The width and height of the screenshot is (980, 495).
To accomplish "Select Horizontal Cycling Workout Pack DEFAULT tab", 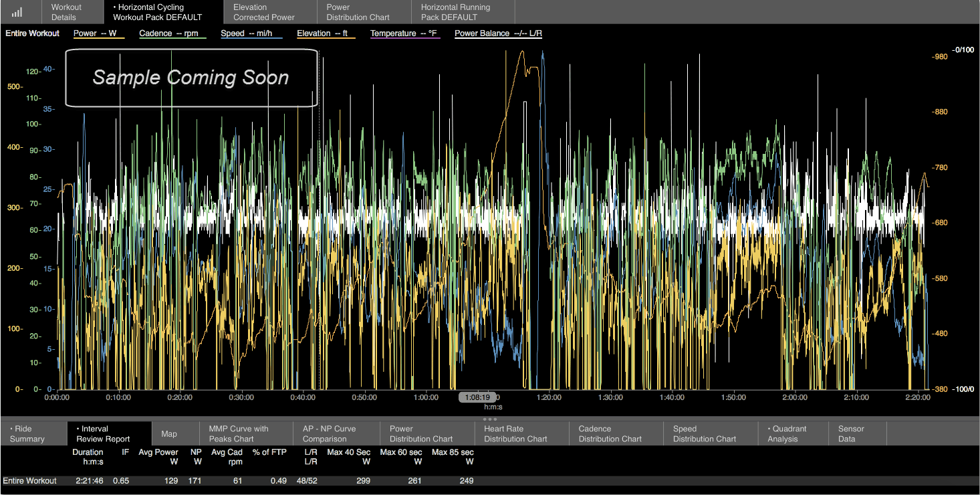I will pyautogui.click(x=164, y=12).
